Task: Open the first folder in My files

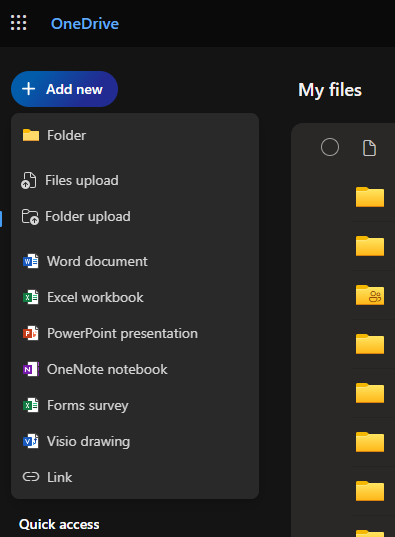Action: pos(370,197)
